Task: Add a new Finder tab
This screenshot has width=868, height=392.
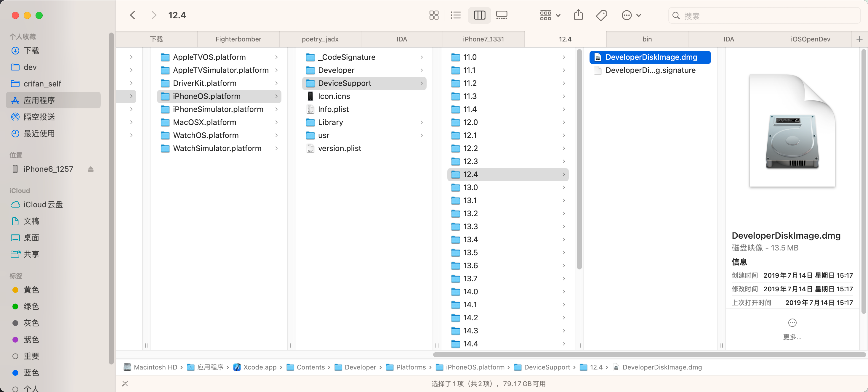Action: point(859,39)
